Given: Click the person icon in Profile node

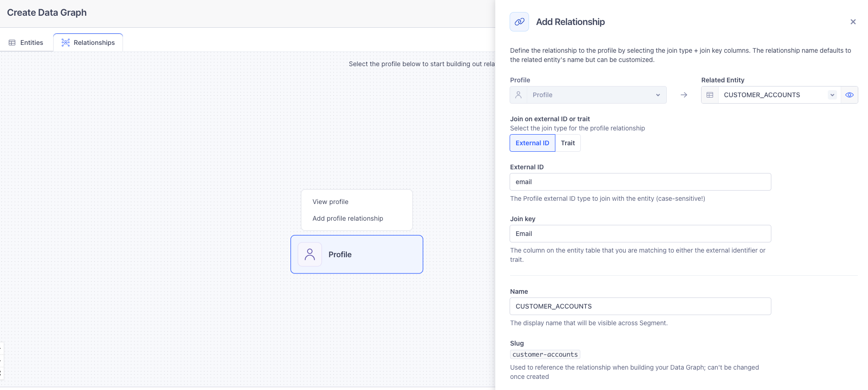Looking at the screenshot, I should pos(310,254).
